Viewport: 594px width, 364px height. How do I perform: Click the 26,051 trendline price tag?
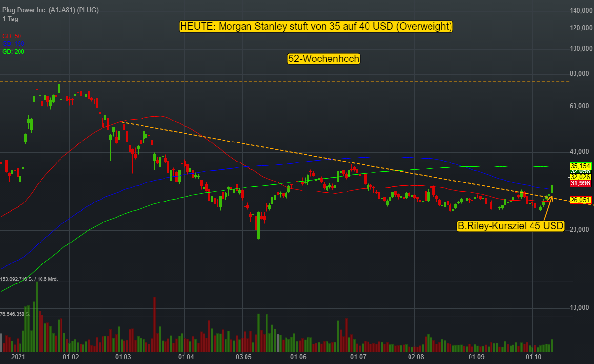click(580, 200)
